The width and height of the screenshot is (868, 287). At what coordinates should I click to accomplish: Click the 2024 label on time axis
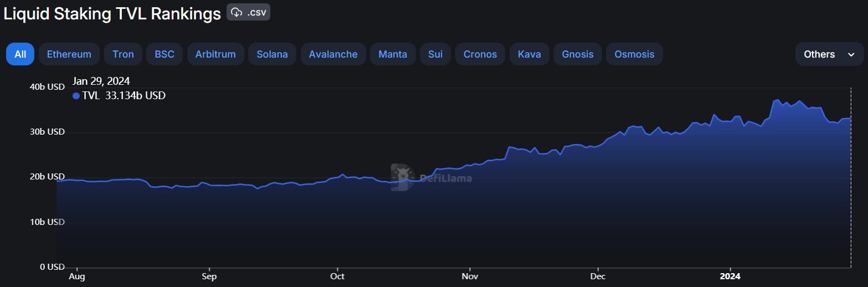730,276
